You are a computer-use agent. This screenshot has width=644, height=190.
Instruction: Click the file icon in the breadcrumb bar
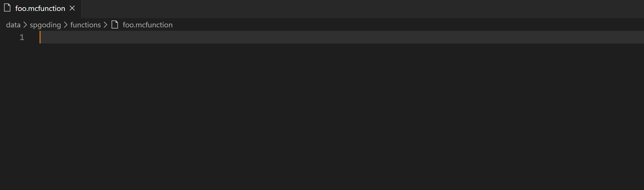coord(115,25)
